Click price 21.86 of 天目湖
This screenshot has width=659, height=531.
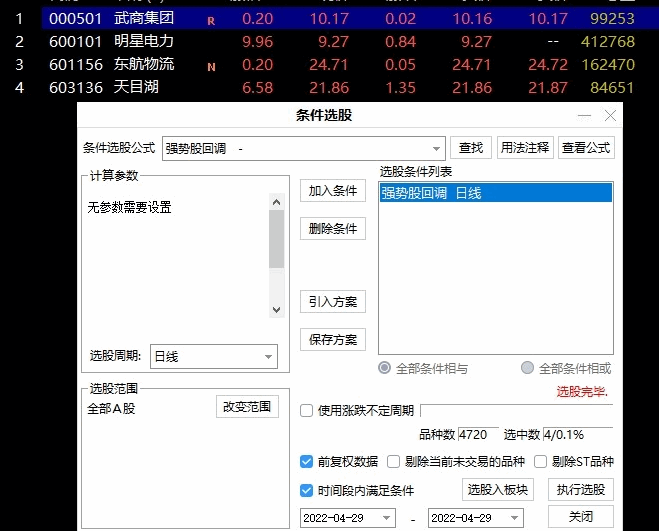point(329,87)
